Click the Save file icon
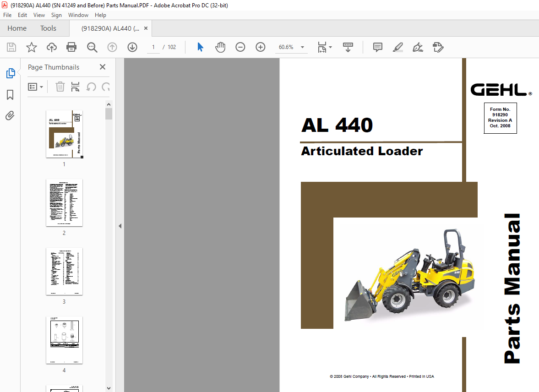This screenshot has width=539, height=392. pyautogui.click(x=11, y=47)
